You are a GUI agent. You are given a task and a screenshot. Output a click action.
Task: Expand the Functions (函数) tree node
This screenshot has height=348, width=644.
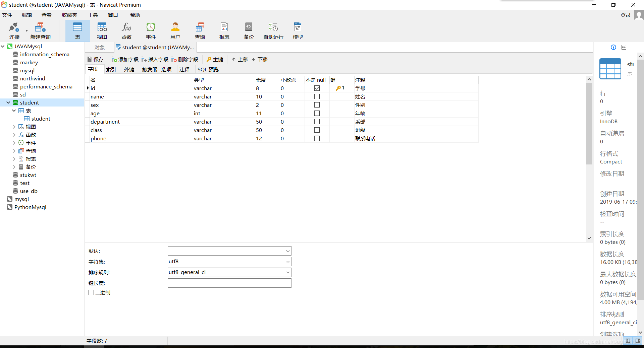click(x=14, y=135)
